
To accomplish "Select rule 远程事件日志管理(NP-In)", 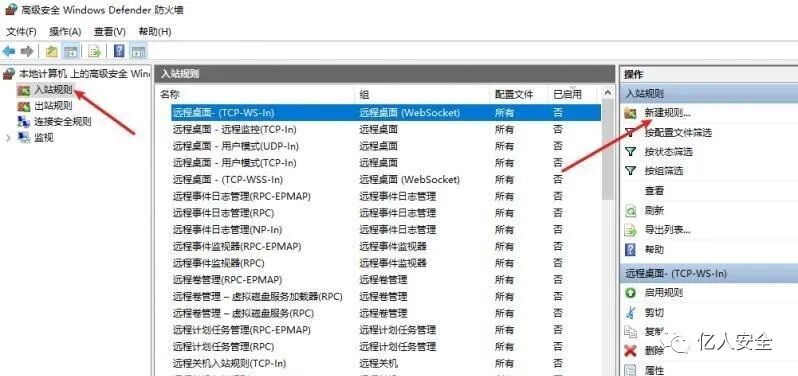I will point(386,229).
